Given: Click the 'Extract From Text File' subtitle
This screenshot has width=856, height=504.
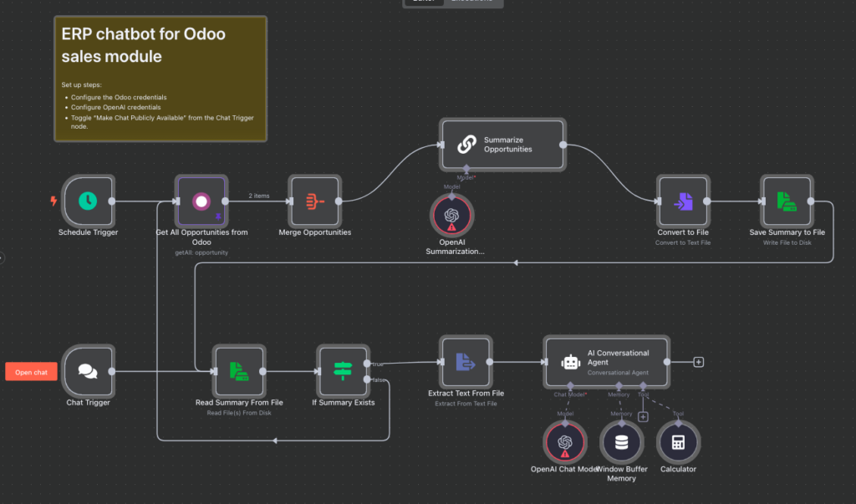Looking at the screenshot, I should point(466,404).
